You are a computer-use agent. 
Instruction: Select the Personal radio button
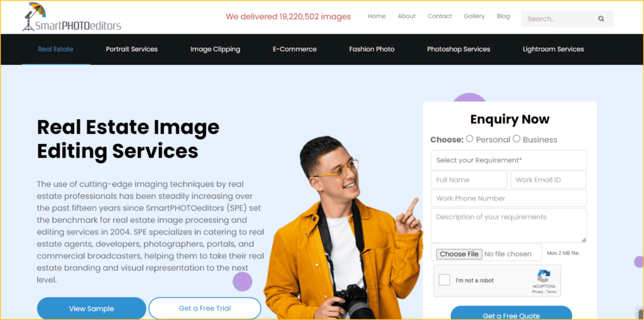[470, 139]
